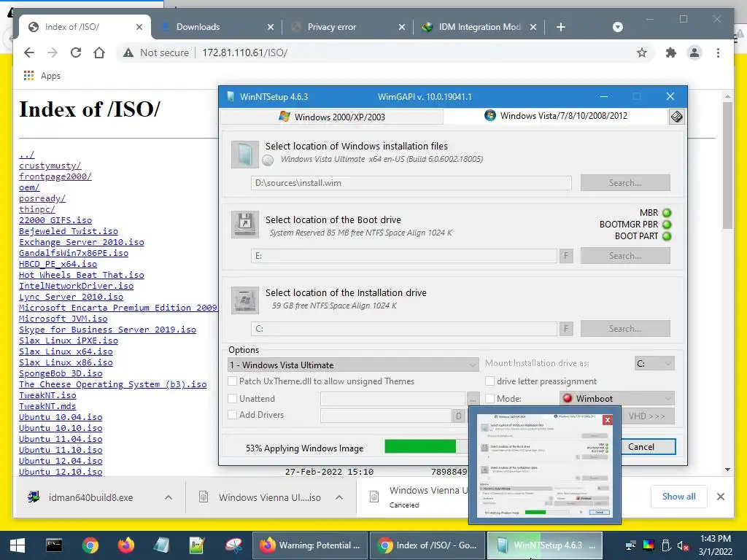Image resolution: width=747 pixels, height=560 pixels.
Task: Cancel the image applying process
Action: click(x=648, y=447)
